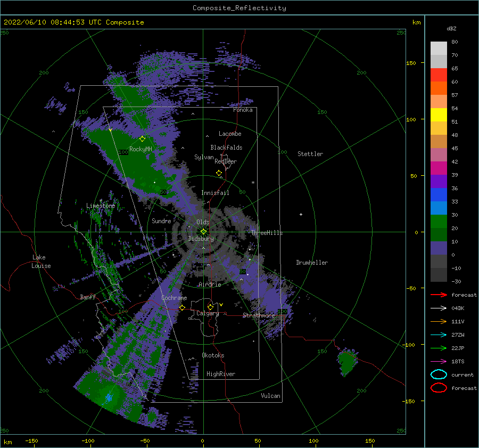Click the white asterisk marker south of Stettler
479x448 pixels.
pos(253,183)
